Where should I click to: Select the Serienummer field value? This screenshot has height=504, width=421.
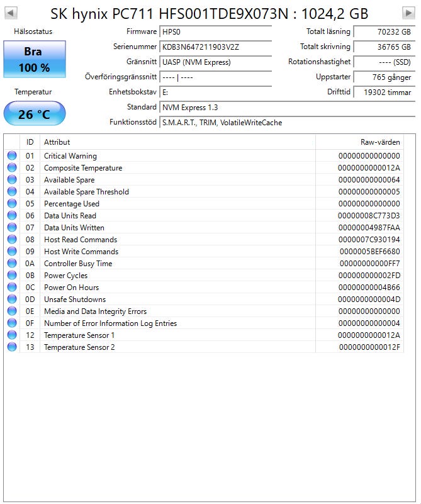pos(216,47)
